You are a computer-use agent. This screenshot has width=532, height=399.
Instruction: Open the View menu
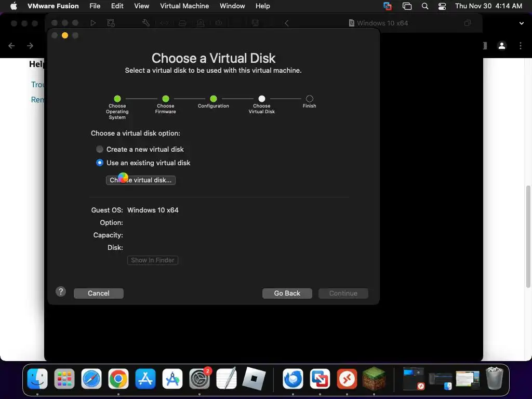click(x=141, y=6)
